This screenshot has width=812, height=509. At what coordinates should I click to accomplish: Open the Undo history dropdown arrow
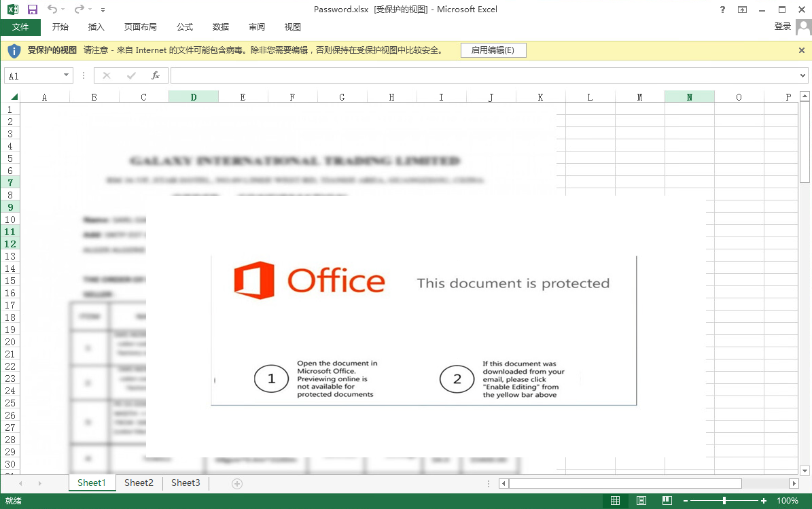pyautogui.click(x=63, y=10)
